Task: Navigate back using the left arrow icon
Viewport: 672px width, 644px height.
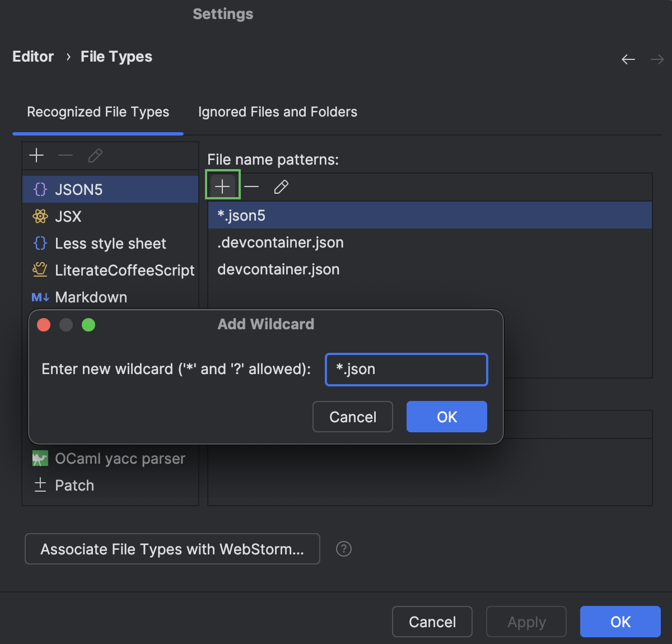Action: [628, 59]
